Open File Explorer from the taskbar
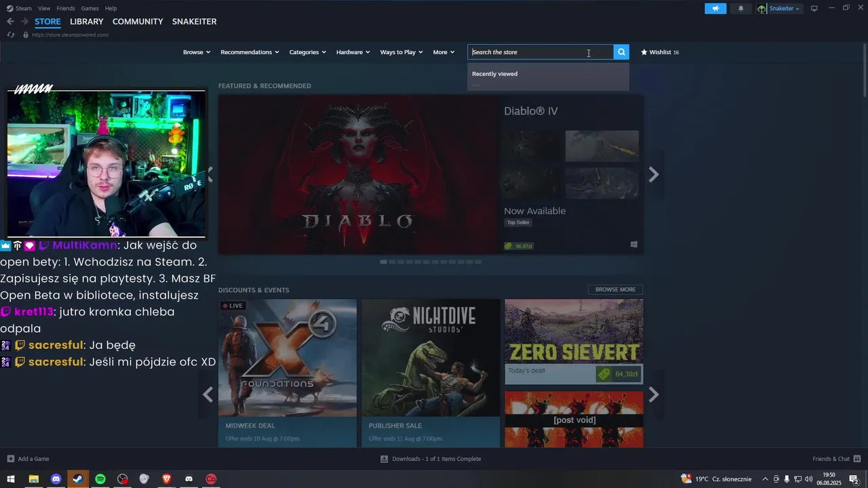Viewport: 868px width, 488px height. coord(33,479)
